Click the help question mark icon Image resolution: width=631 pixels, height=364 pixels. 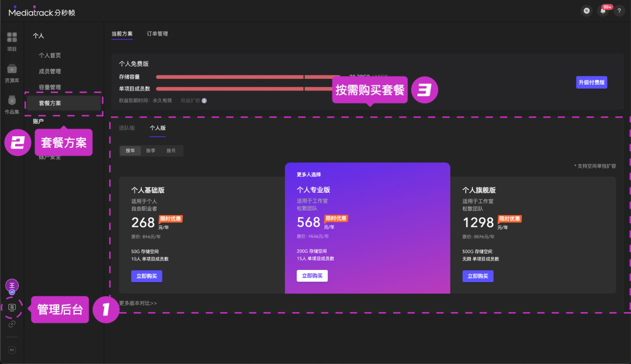[x=619, y=11]
